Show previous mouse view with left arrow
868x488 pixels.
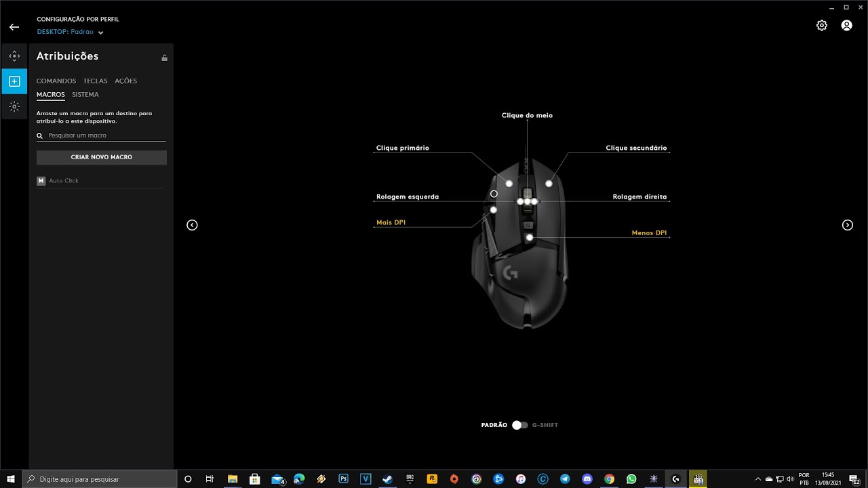pyautogui.click(x=192, y=225)
